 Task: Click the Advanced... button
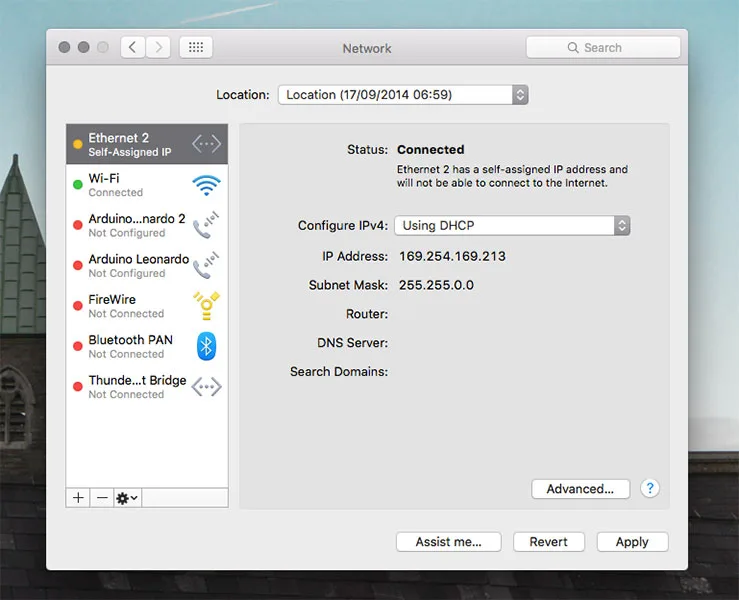tap(580, 489)
